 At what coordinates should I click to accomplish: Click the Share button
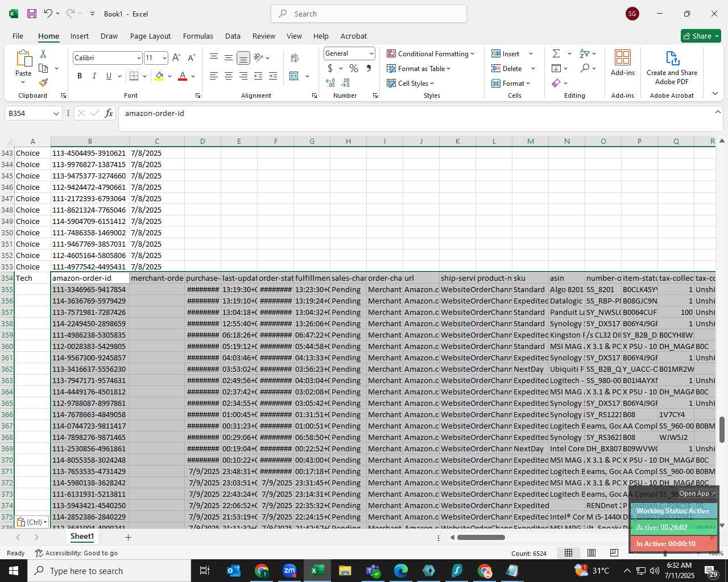click(701, 36)
